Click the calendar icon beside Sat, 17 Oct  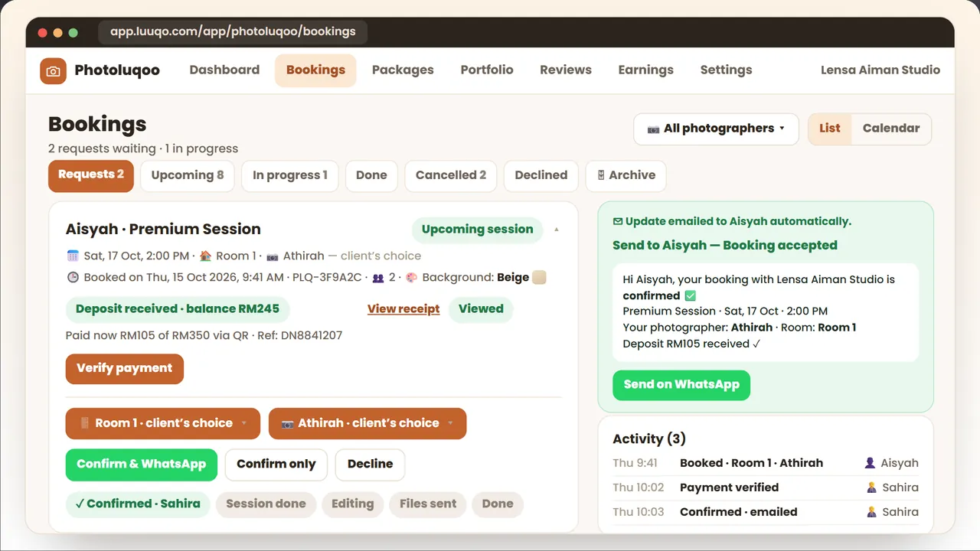pos(73,256)
